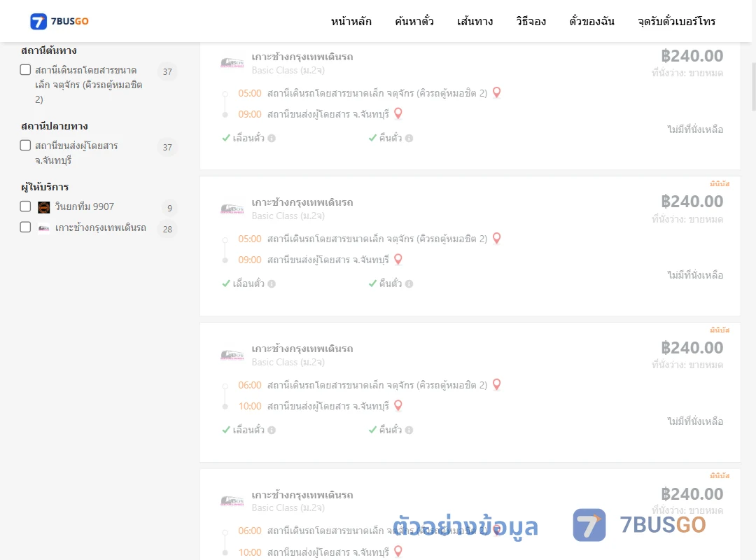Image resolution: width=756 pixels, height=560 pixels.
Task: Click the สถานีต้นทาง filter heading
Action: 49,50
